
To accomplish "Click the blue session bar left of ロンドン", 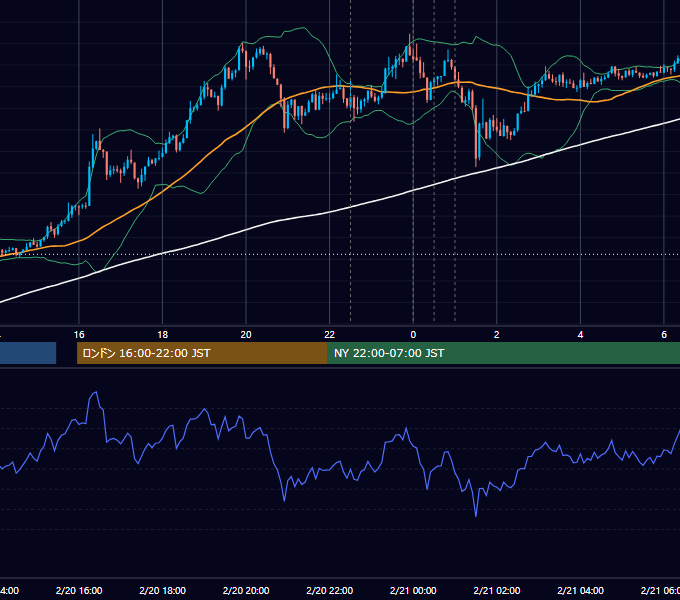I will tap(28, 353).
